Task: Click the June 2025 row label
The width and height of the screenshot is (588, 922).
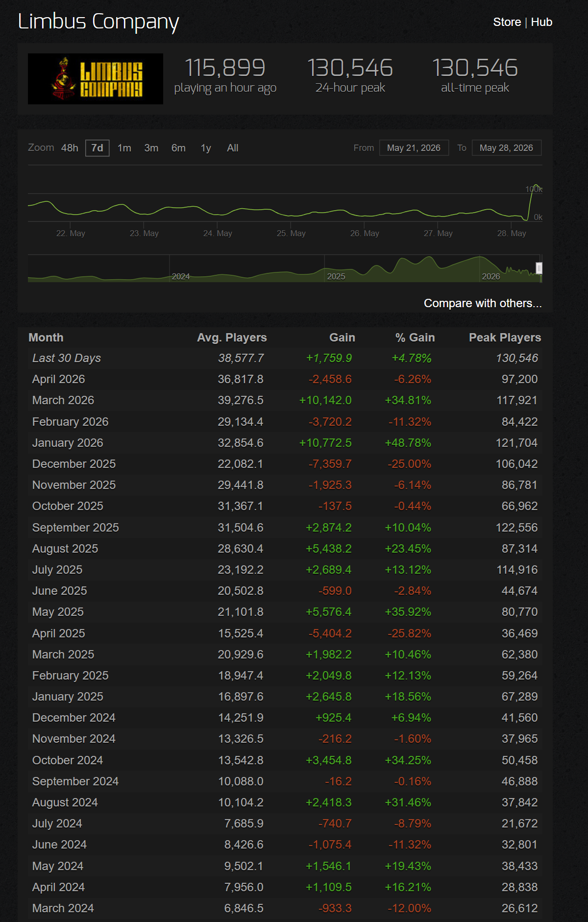Action: point(59,591)
